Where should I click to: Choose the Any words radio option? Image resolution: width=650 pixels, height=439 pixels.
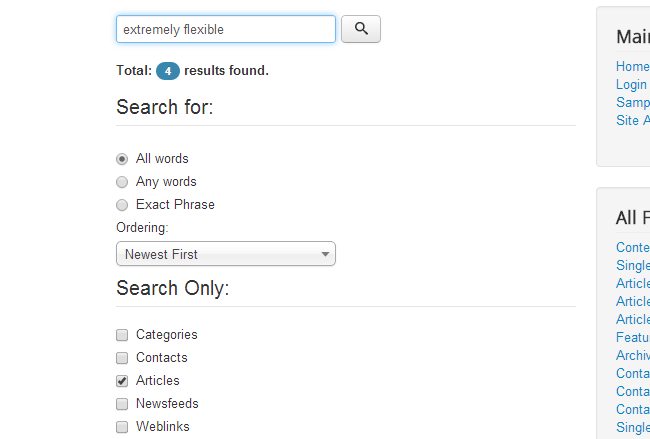(122, 182)
